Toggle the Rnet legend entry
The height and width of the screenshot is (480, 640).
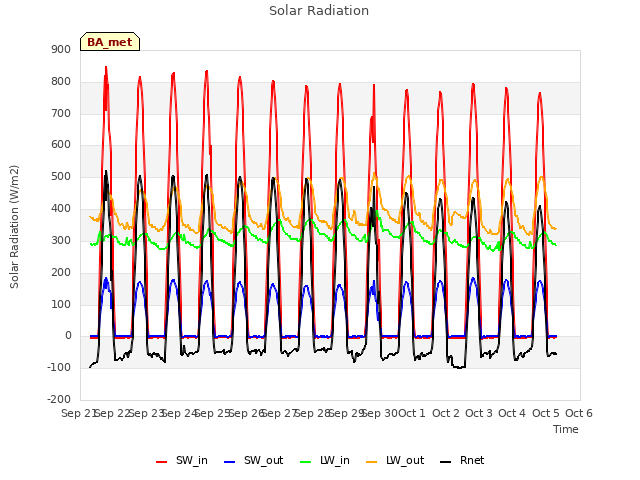point(462,460)
